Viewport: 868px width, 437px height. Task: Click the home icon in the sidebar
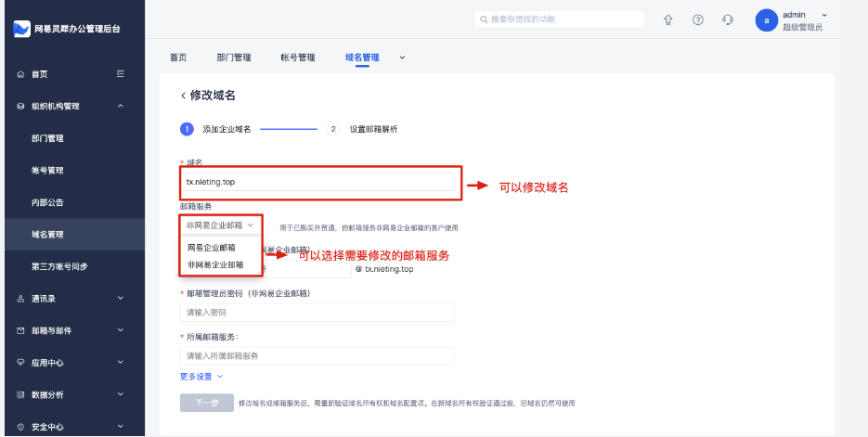[21, 74]
